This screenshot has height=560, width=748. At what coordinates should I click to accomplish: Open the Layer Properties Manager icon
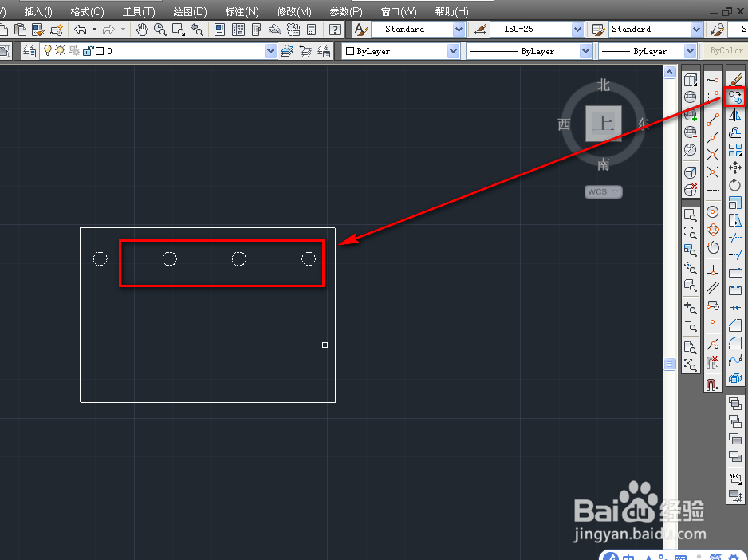tap(30, 50)
